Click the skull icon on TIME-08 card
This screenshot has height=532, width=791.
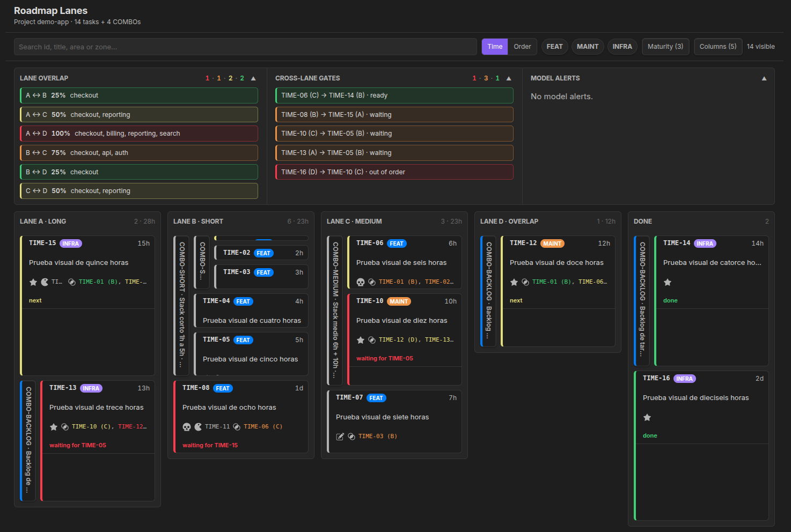point(187,427)
